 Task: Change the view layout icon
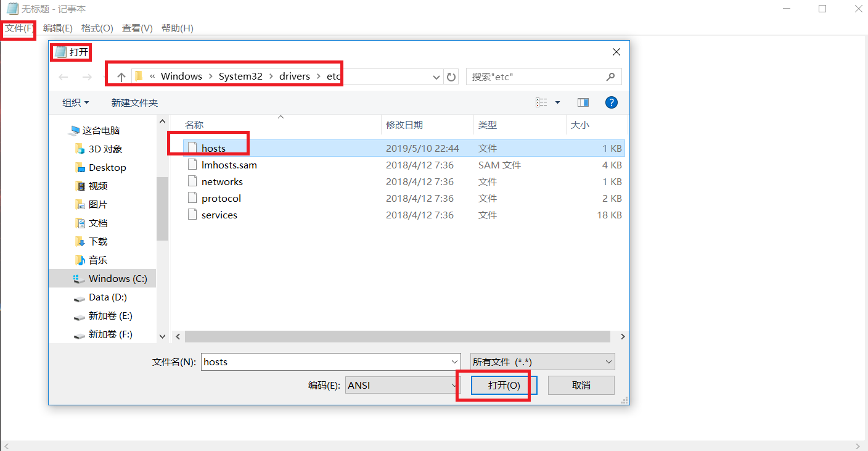tap(541, 102)
